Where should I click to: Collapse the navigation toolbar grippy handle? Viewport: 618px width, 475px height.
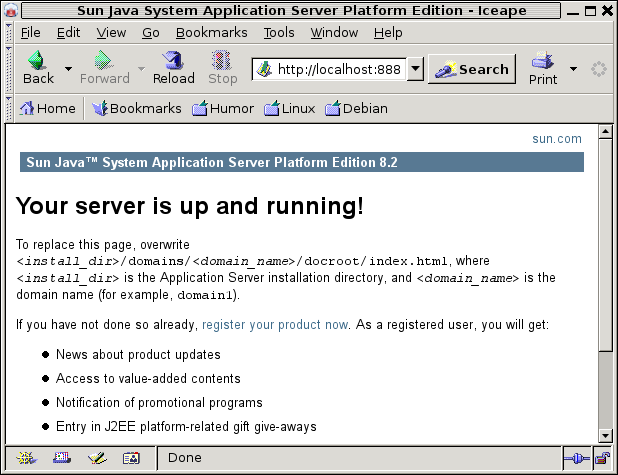click(9, 69)
